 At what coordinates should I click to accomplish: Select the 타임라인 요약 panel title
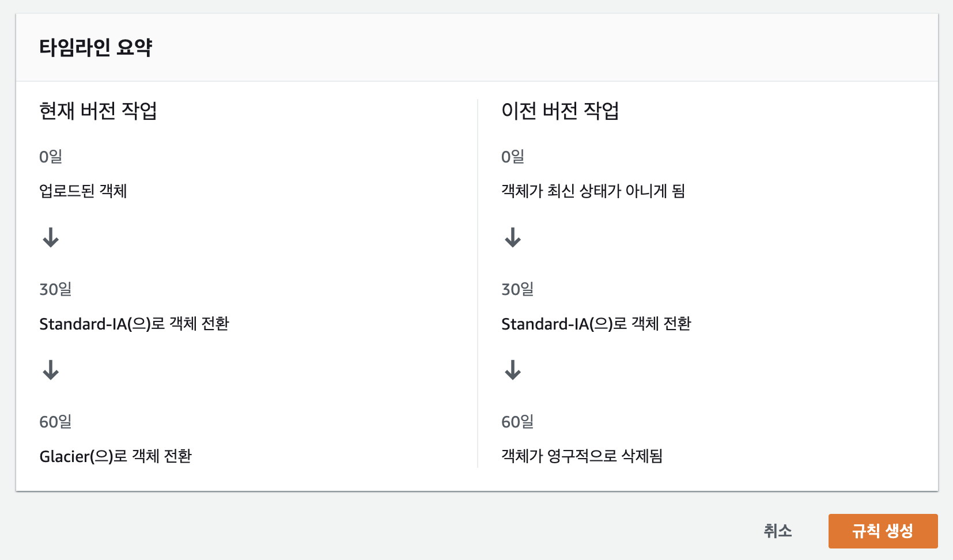[96, 47]
